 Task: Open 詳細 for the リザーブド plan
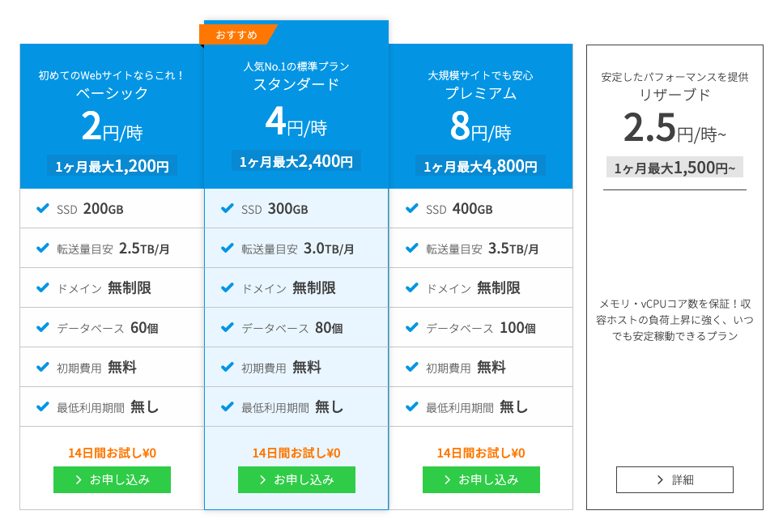coord(674,479)
